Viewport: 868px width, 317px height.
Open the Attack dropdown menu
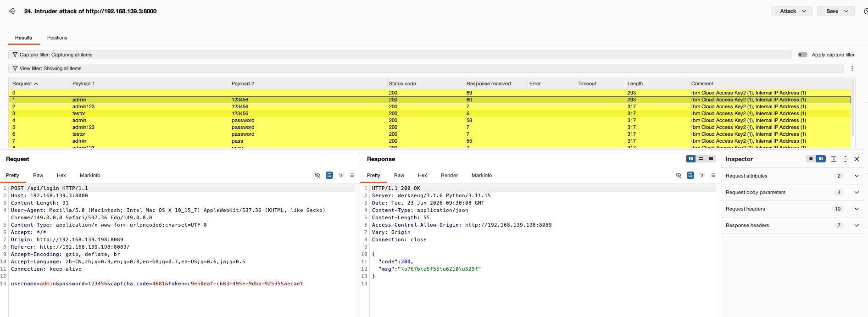(791, 11)
